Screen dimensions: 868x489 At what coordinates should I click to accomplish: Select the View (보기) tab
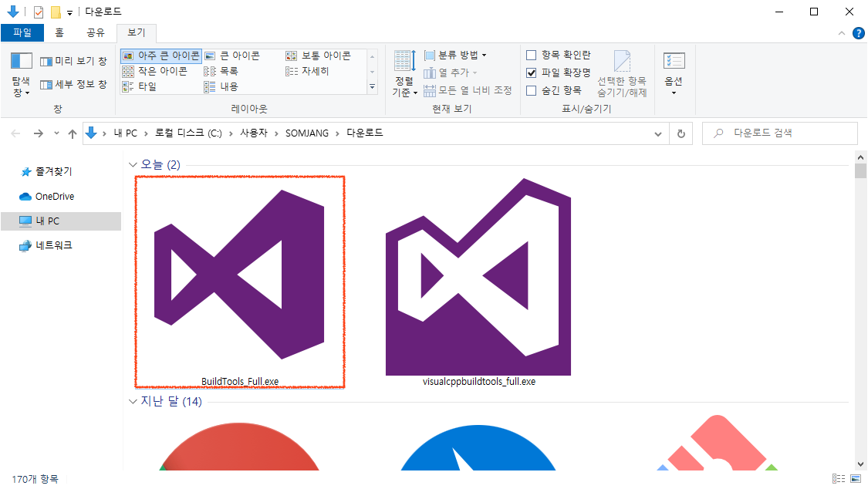pos(137,32)
